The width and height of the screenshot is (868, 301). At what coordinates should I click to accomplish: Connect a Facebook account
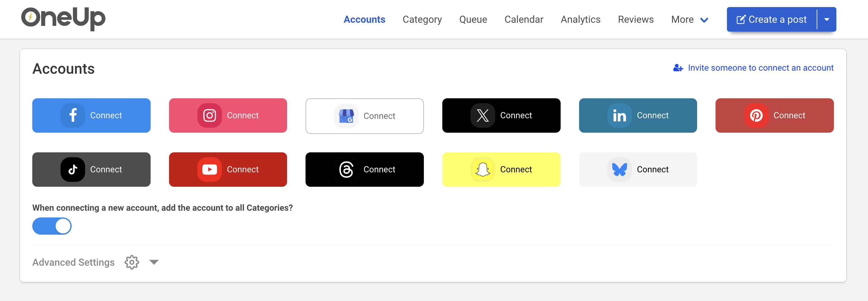[x=91, y=115]
